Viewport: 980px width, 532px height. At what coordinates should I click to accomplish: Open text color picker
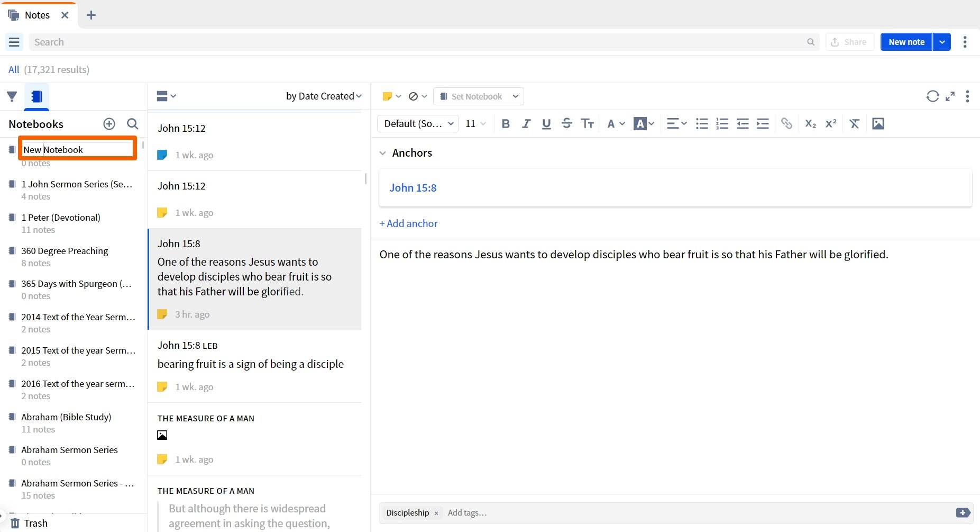click(x=616, y=124)
